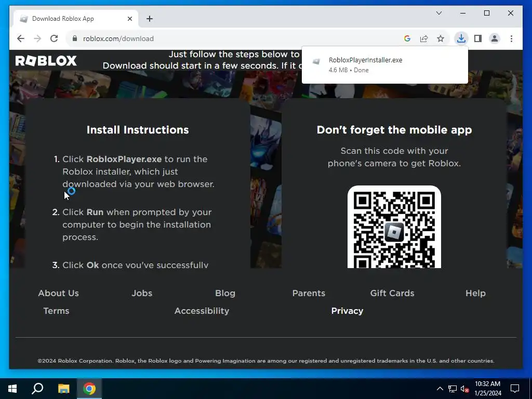Bookmark this tab with the star icon
This screenshot has width=532, height=399.
[441, 38]
